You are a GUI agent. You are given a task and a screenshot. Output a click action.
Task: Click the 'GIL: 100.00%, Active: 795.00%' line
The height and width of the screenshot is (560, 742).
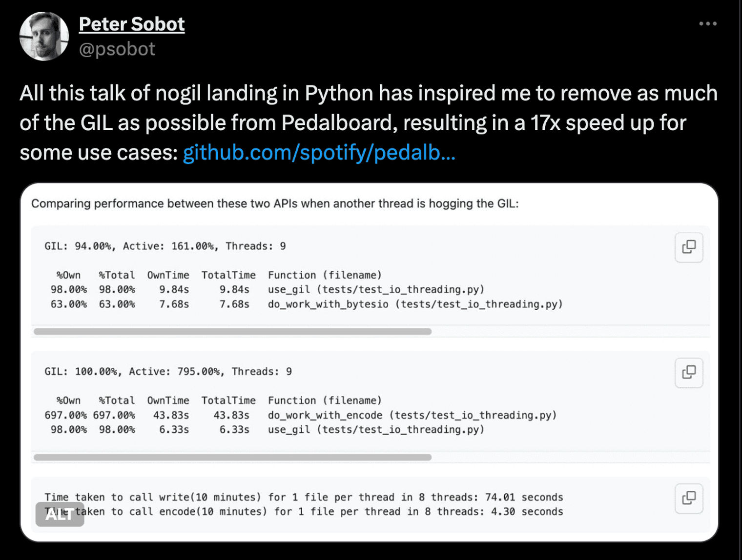(x=168, y=372)
